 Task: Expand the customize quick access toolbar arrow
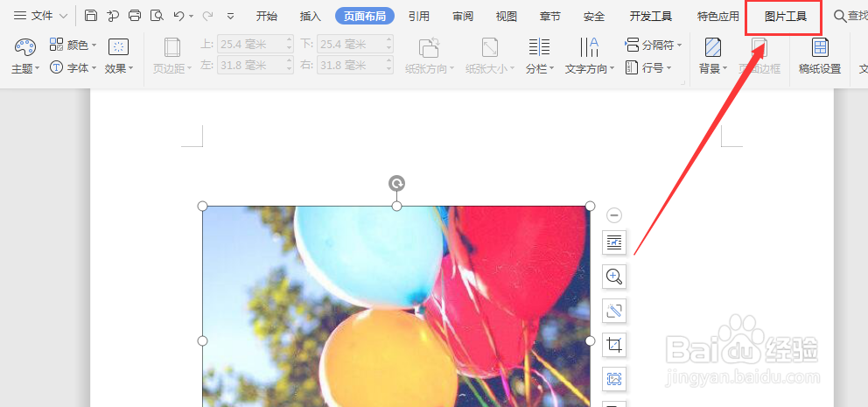pos(231,17)
